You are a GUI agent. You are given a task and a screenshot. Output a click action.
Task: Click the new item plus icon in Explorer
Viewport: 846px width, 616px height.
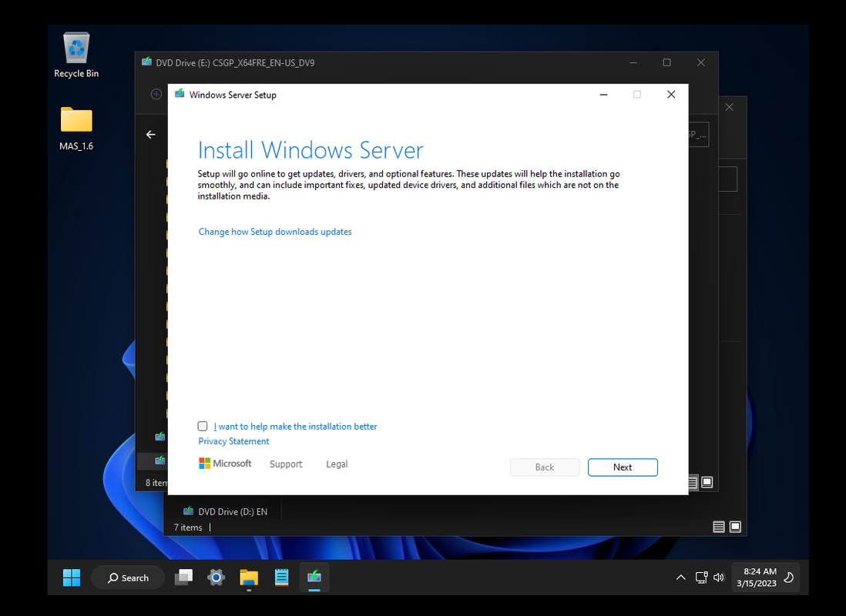pos(156,94)
